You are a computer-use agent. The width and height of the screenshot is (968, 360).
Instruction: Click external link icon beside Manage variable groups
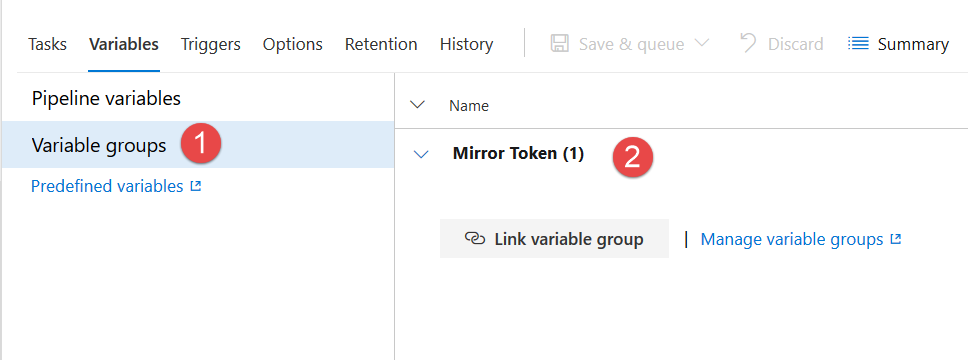tap(895, 239)
